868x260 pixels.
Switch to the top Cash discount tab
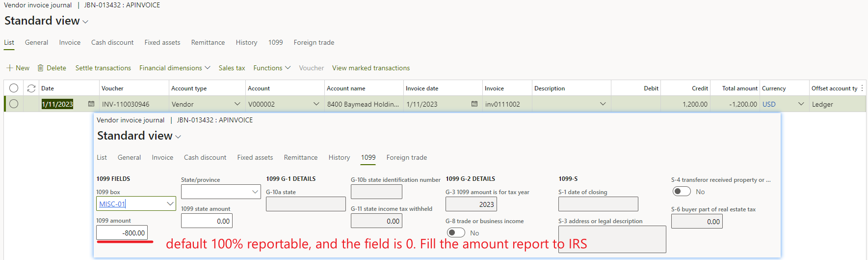click(x=112, y=42)
